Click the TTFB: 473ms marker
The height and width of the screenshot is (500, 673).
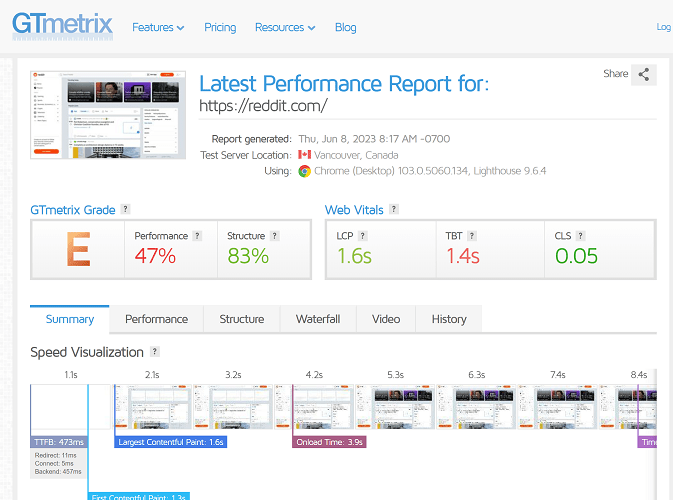[59, 442]
